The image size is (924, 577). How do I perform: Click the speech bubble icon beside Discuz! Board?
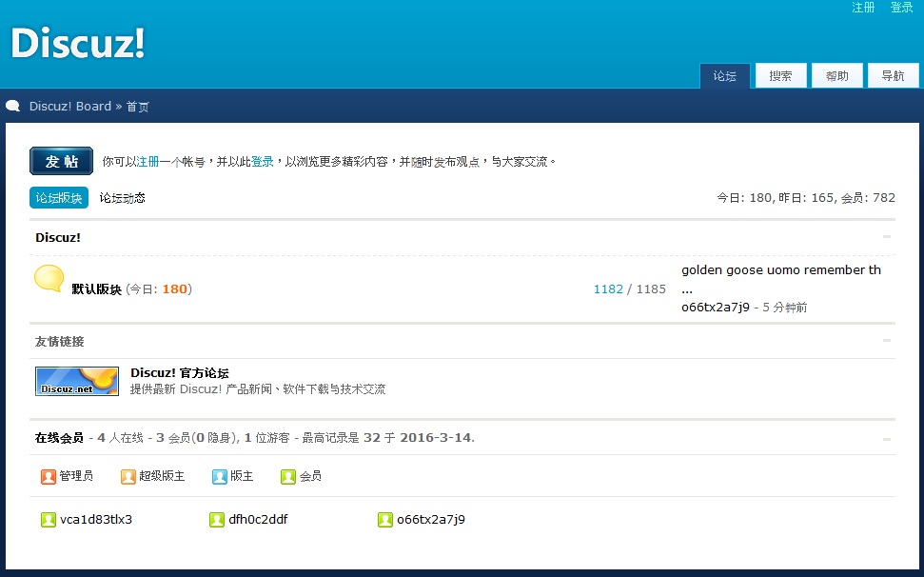pos(13,106)
